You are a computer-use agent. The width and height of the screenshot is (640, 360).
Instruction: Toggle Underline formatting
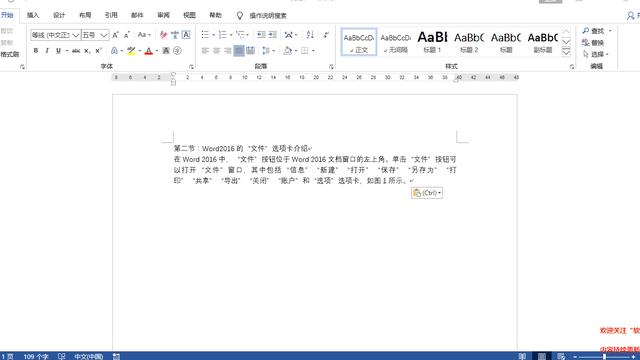58,51
